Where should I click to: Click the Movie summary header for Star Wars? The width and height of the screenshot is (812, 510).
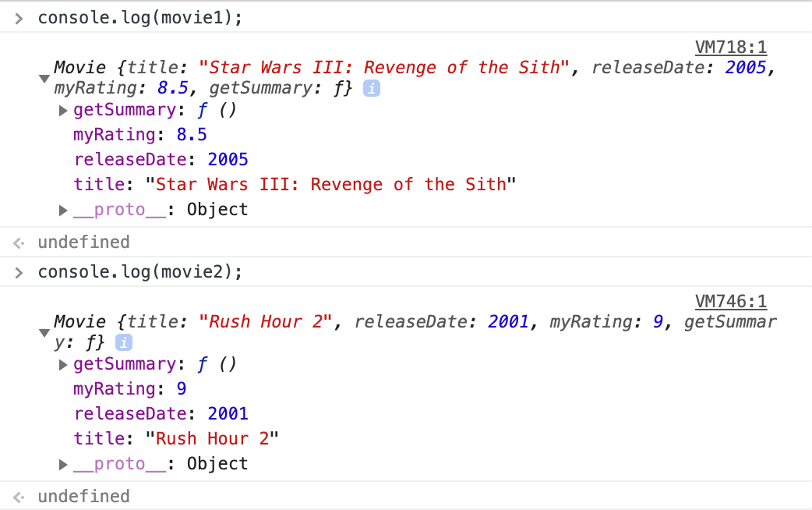click(x=415, y=78)
